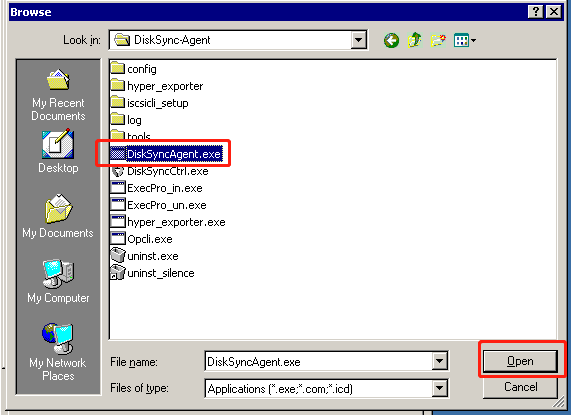Open My Recent Documents shortcut
Viewport: 571px width, 415px height.
click(x=58, y=95)
